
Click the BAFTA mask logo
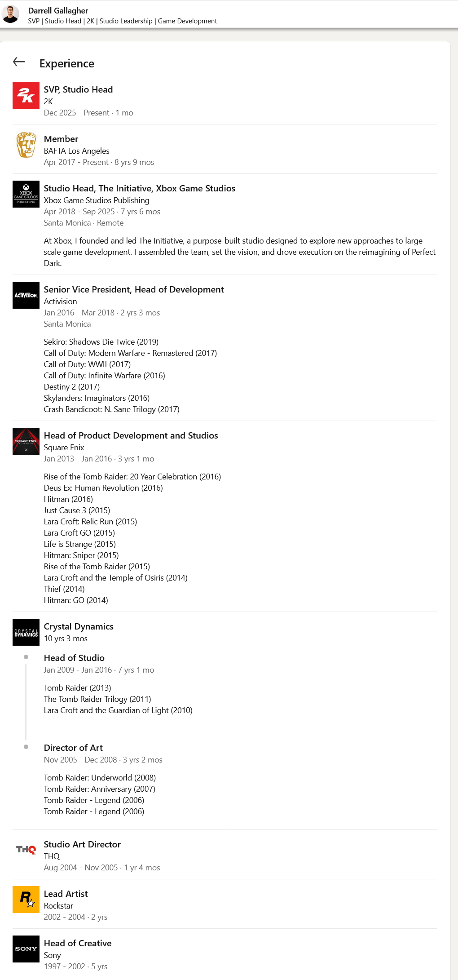26,145
